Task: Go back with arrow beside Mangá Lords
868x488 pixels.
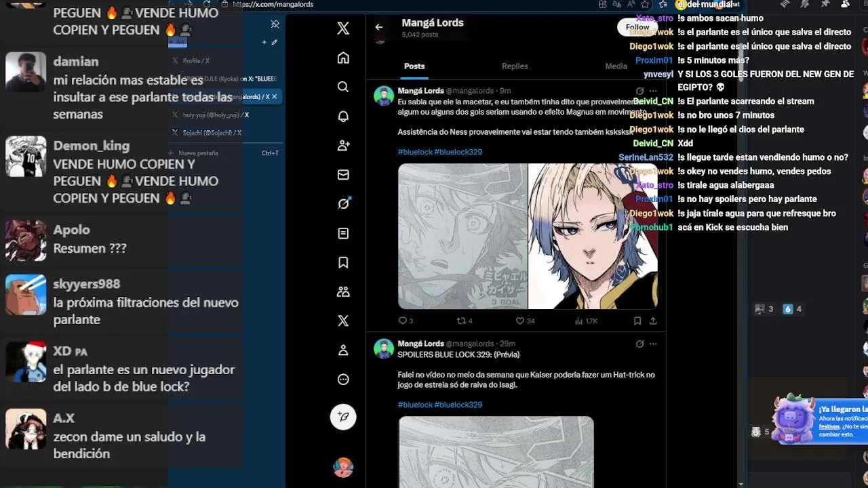Action: 379,27
